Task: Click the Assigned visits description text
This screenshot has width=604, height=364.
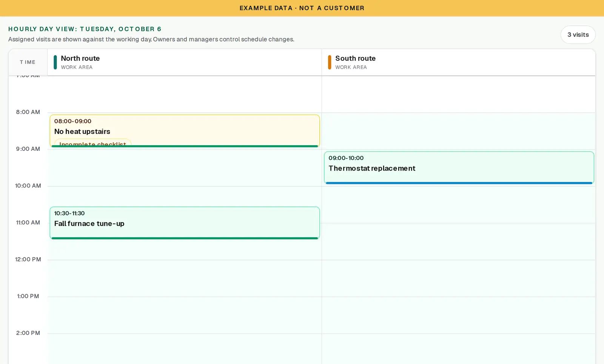Action: click(151, 39)
